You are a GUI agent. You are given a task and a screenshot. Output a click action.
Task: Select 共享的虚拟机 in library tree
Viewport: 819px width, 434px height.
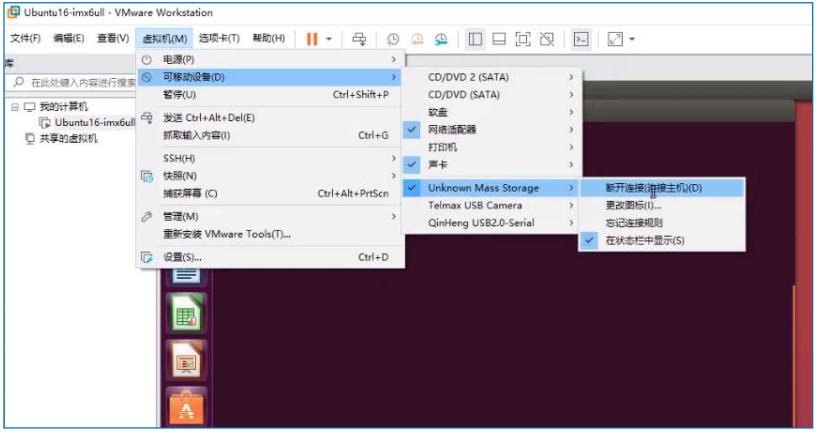pos(68,139)
